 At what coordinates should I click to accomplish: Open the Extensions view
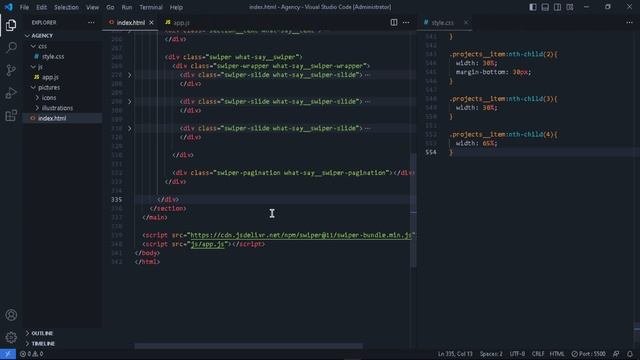click(x=11, y=115)
